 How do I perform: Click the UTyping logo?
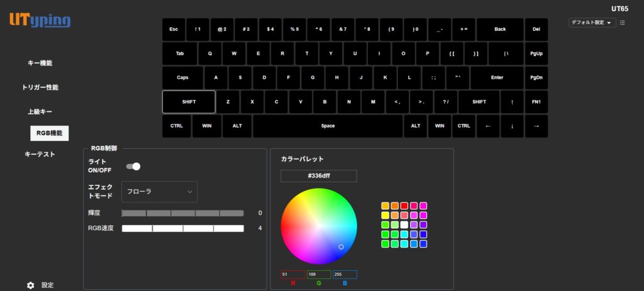40,21
